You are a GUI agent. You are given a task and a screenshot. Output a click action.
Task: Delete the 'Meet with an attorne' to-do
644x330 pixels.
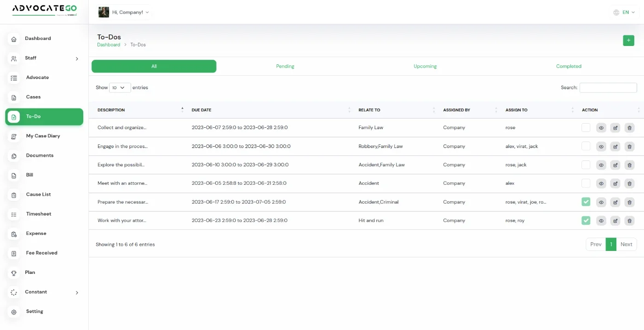(629, 183)
